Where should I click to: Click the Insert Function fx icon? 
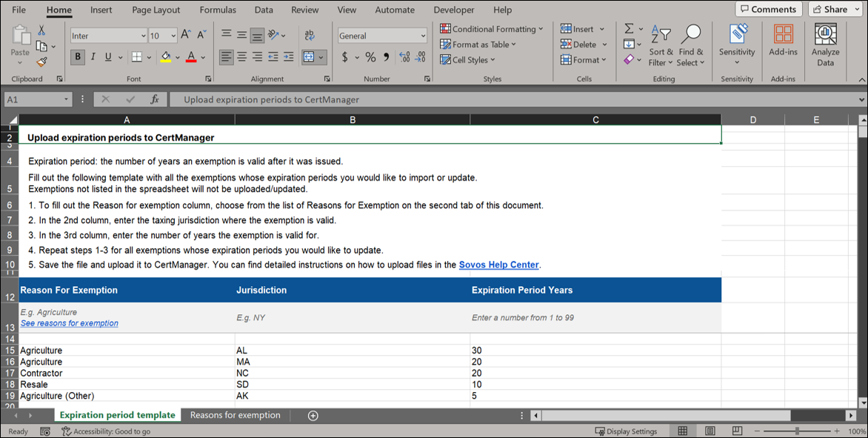pos(155,99)
